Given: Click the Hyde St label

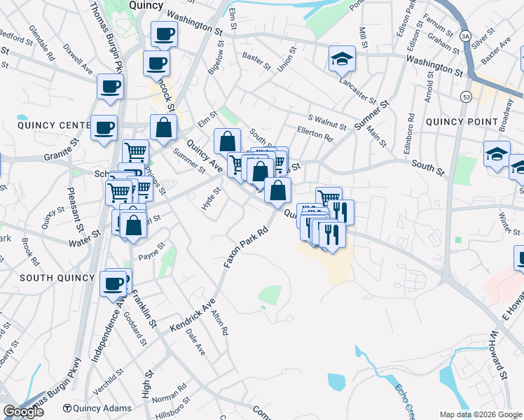Looking at the screenshot, I should click(x=211, y=199).
